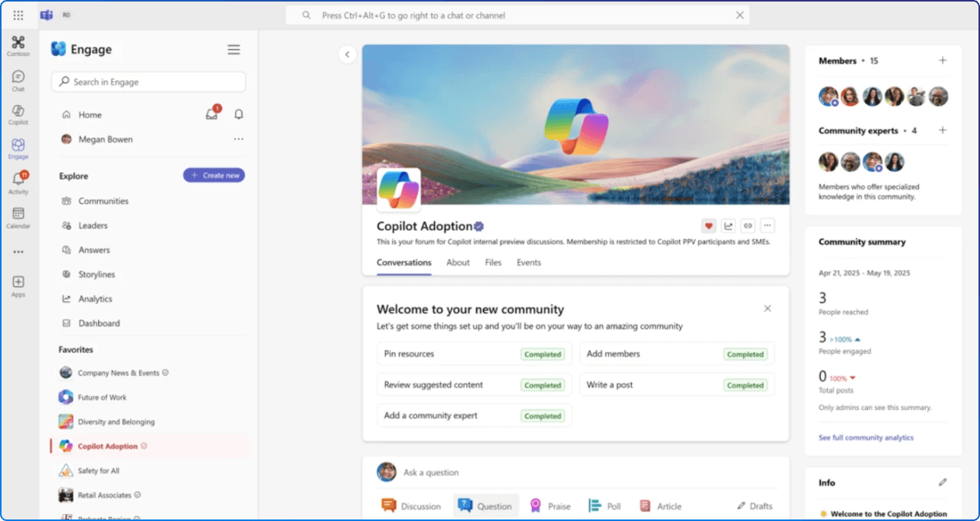Click the first member avatar in Members
The height and width of the screenshot is (521, 980).
coord(828,97)
